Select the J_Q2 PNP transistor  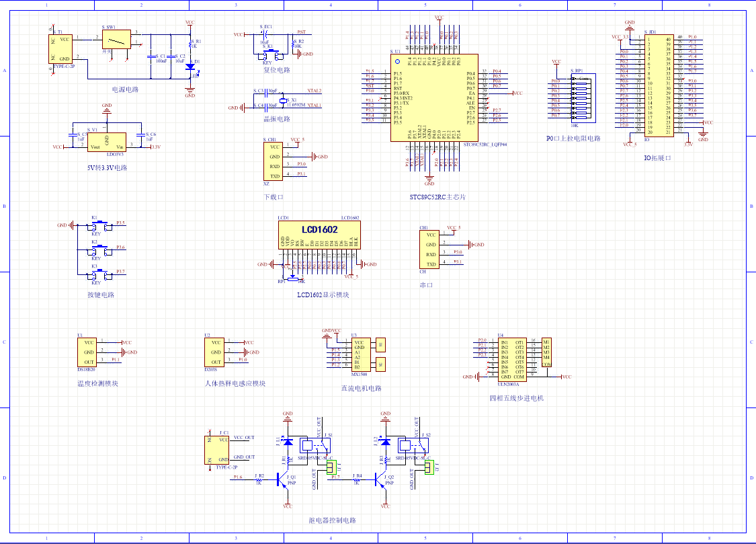coord(381,479)
